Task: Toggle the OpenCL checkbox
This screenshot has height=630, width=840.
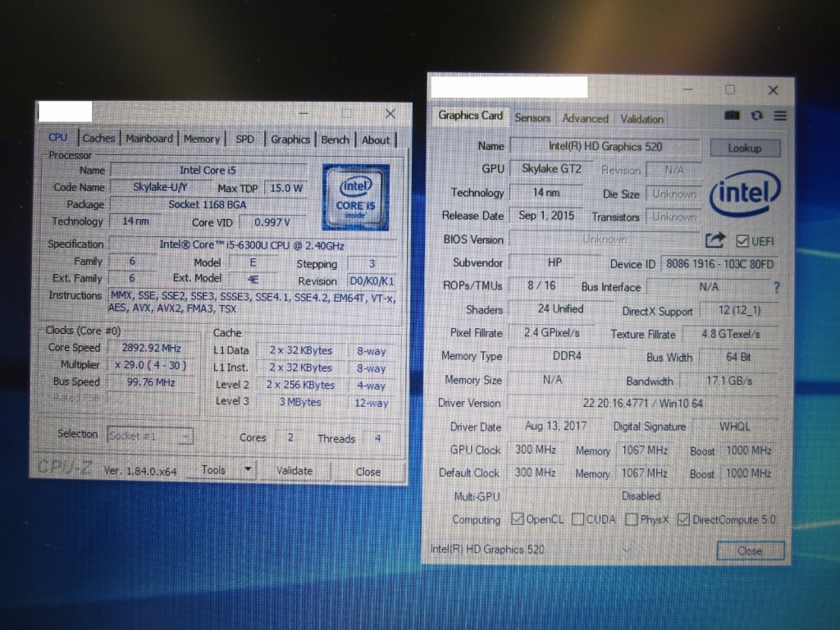Action: coord(517,518)
